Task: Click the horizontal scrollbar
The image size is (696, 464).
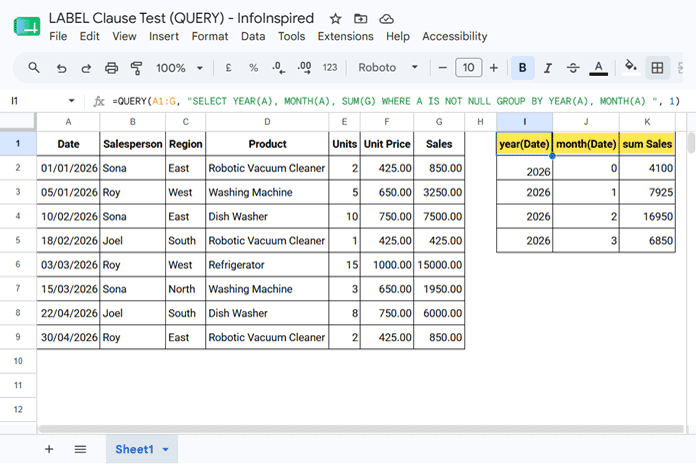Action: [361, 429]
